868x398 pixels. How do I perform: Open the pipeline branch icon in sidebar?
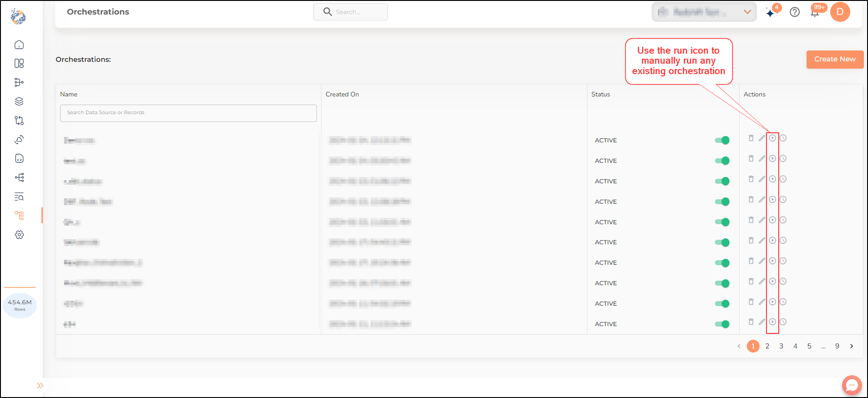[x=19, y=82]
